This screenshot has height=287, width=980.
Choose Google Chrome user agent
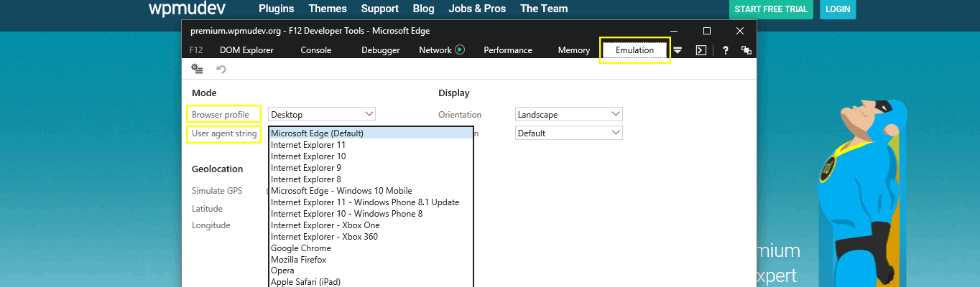[371, 248]
